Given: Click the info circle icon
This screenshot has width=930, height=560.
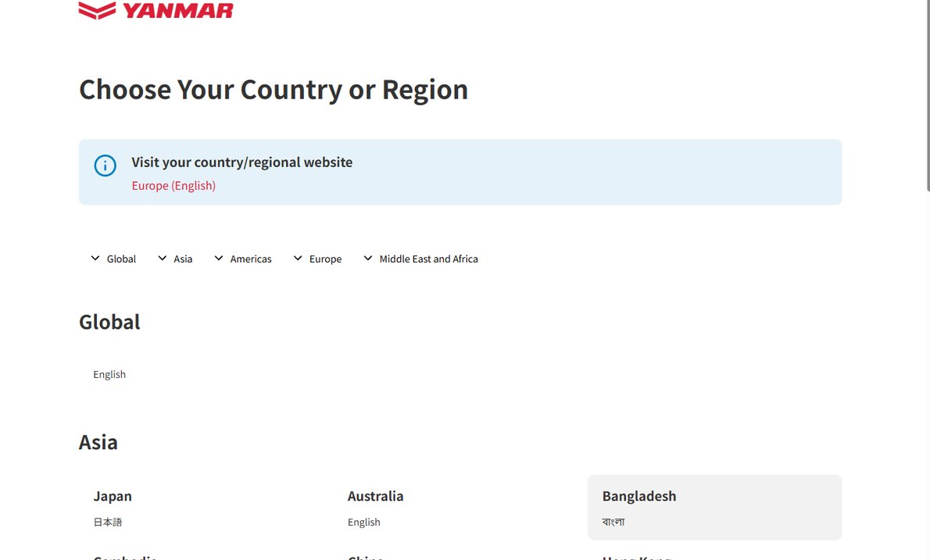Looking at the screenshot, I should tap(105, 166).
